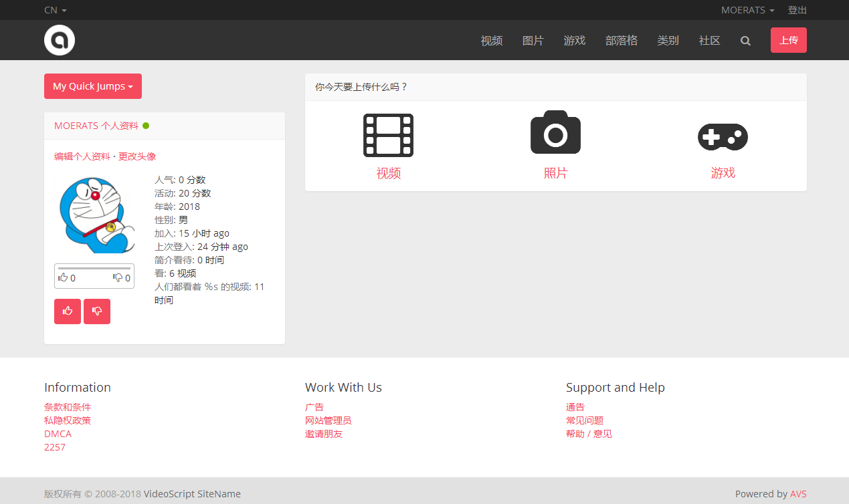Click the Information footer heading

[78, 388]
